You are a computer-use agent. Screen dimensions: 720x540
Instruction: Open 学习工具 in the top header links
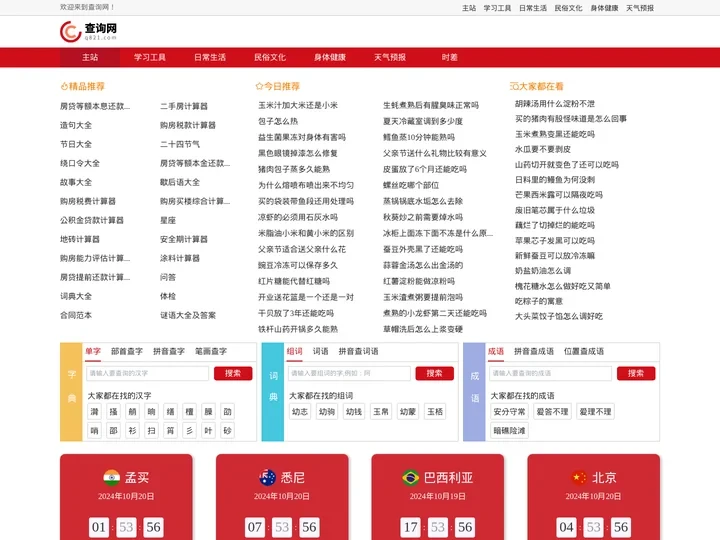[497, 8]
